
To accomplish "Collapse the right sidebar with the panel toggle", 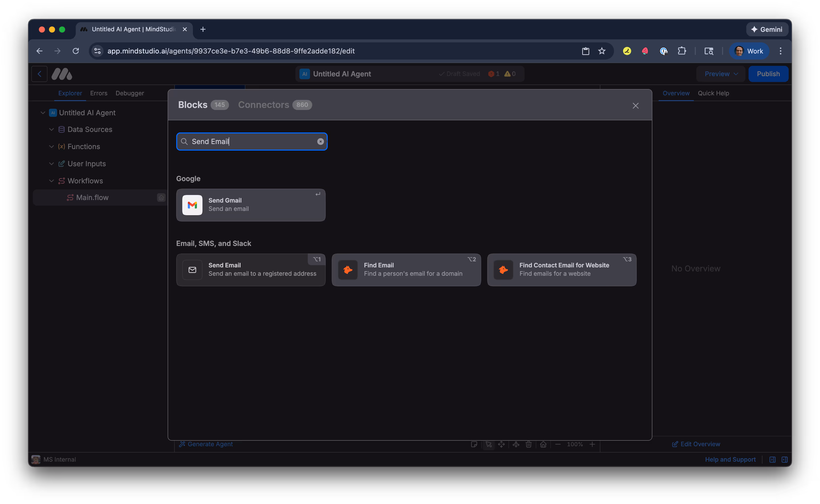I will 772,459.
